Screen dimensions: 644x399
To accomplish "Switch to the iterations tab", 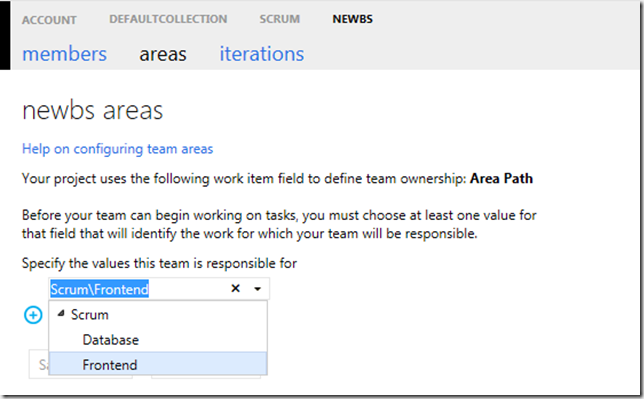I will 262,54.
